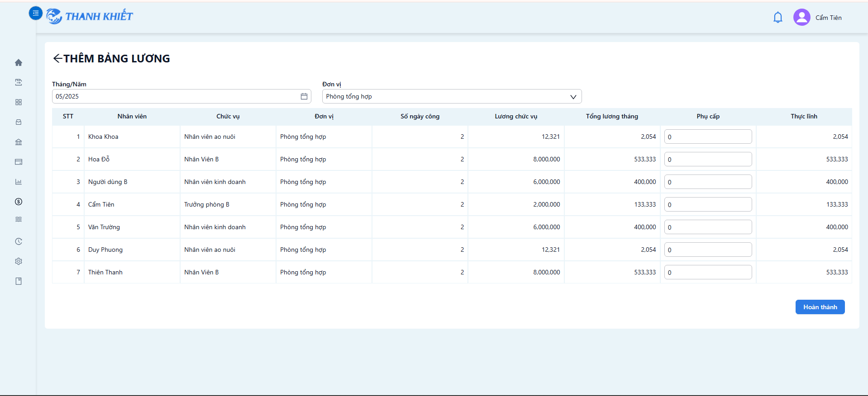Open the wavy lines sidebar icon

tap(19, 219)
